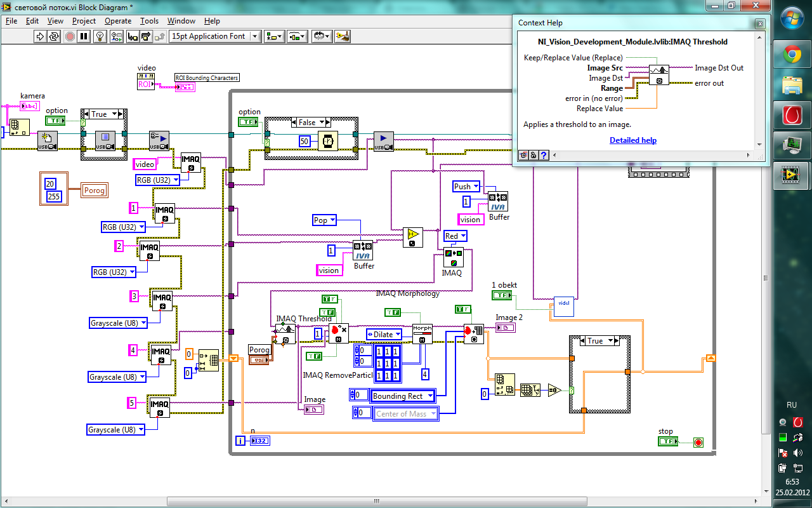Open the Tools menu

coord(149,21)
